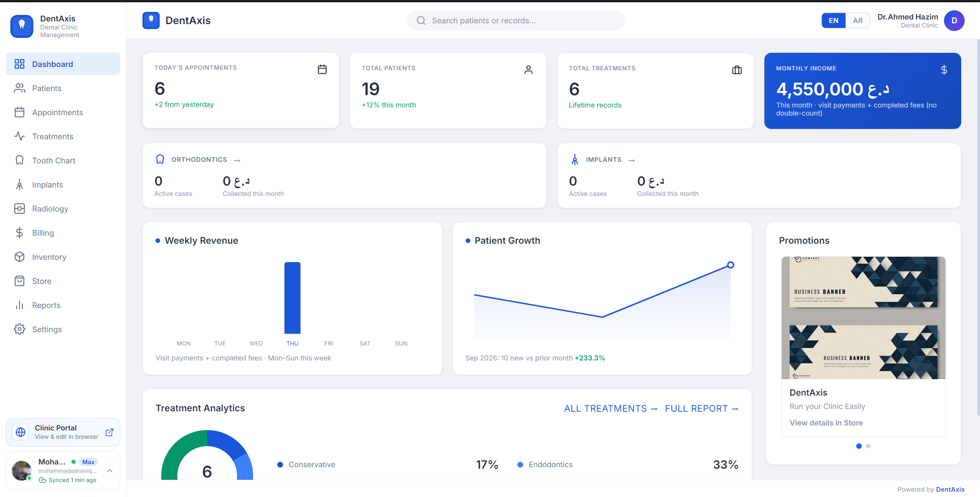The width and height of the screenshot is (980, 497).
Task: Open the Dashboard sidebar item
Action: click(x=63, y=64)
